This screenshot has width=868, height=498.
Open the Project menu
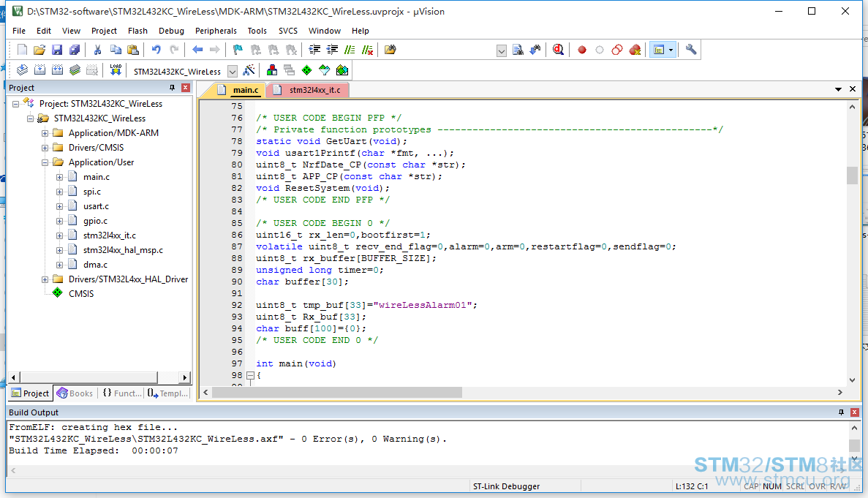104,31
